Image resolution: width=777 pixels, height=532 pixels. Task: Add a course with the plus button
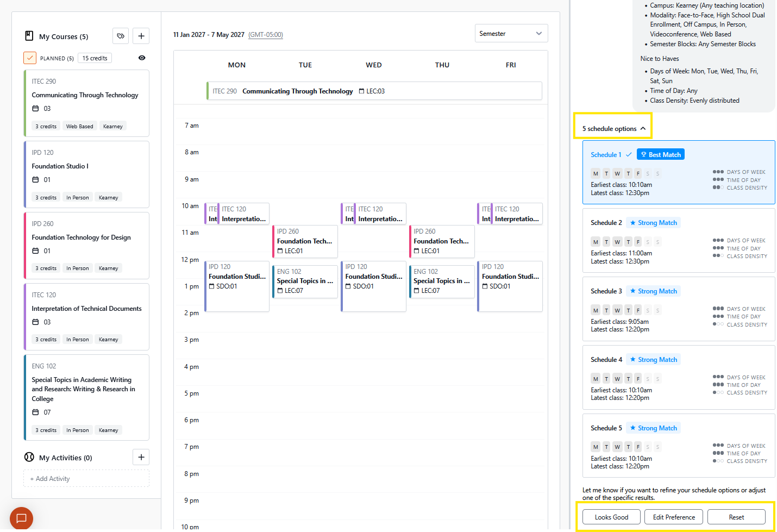[141, 36]
